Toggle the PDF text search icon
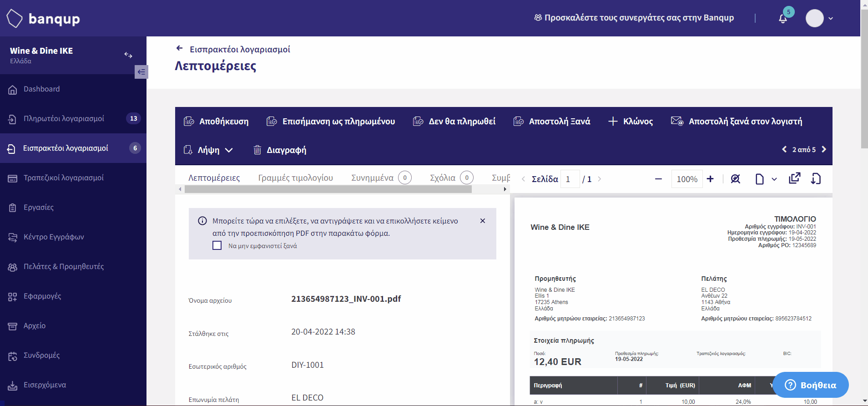This screenshot has height=406, width=868. click(x=736, y=179)
